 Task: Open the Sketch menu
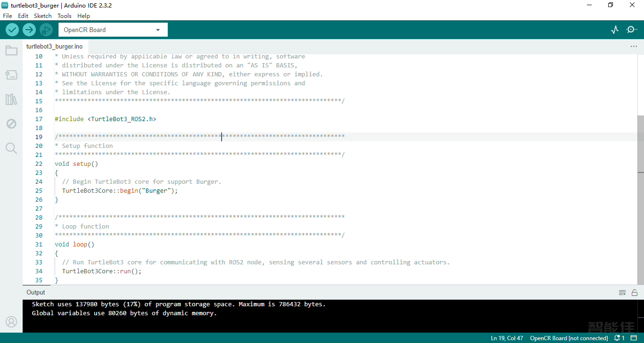[x=42, y=16]
